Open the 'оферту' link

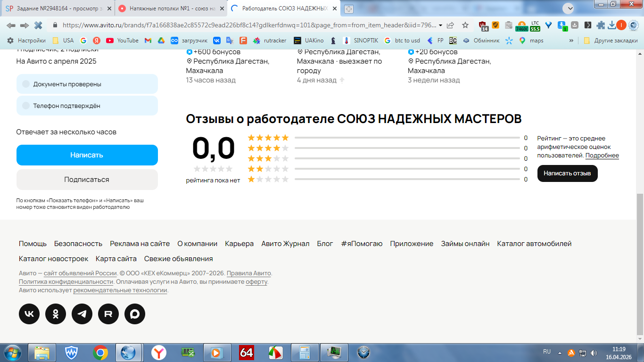[x=256, y=282]
